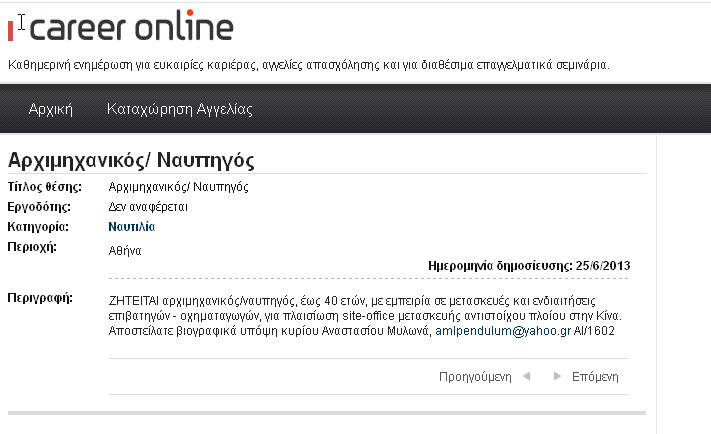711x434 pixels.
Task: Click the site tagline under the logo
Action: (x=308, y=65)
